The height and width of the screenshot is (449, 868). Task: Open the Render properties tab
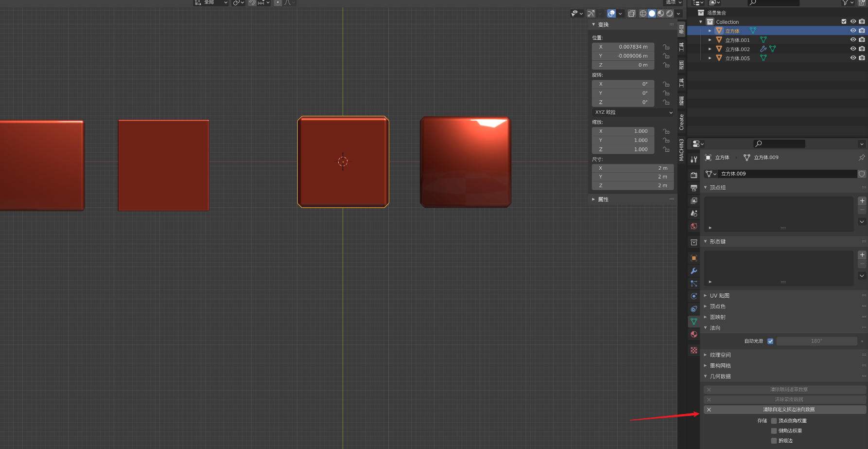pos(694,175)
